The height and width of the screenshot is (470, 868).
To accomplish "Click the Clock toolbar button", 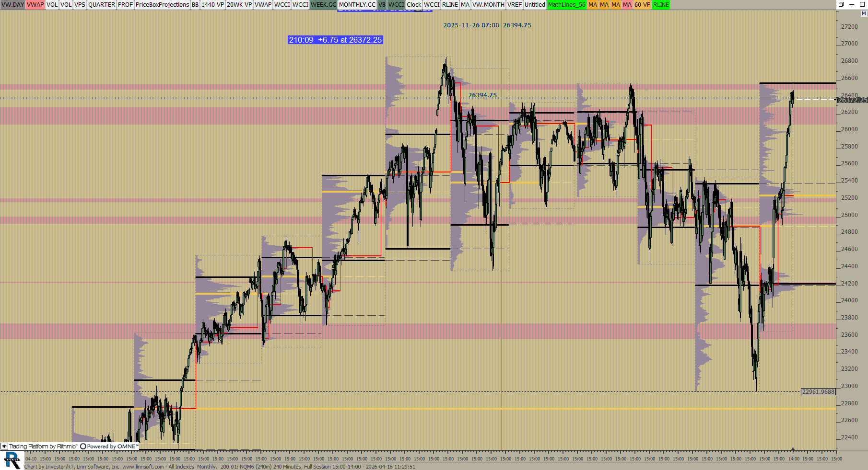I will tap(414, 5).
